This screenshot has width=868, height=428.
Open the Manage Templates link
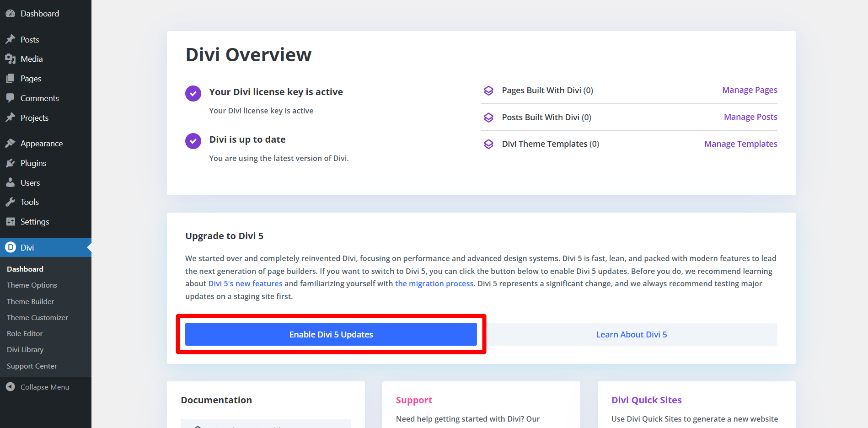tap(740, 144)
